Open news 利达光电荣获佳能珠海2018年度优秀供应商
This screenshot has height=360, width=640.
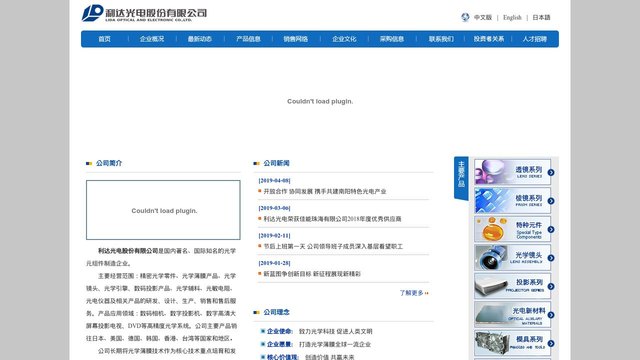tap(332, 219)
